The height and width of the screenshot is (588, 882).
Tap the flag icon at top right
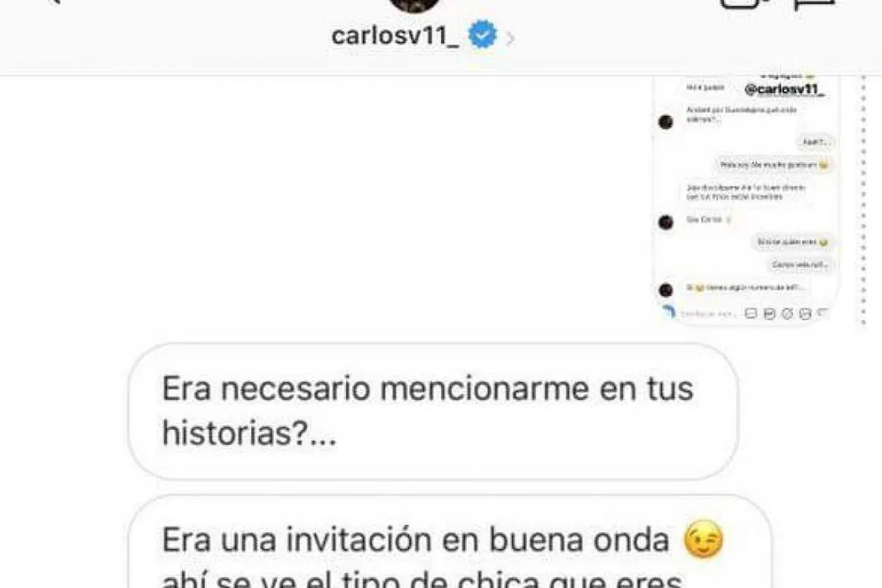pos(814,4)
